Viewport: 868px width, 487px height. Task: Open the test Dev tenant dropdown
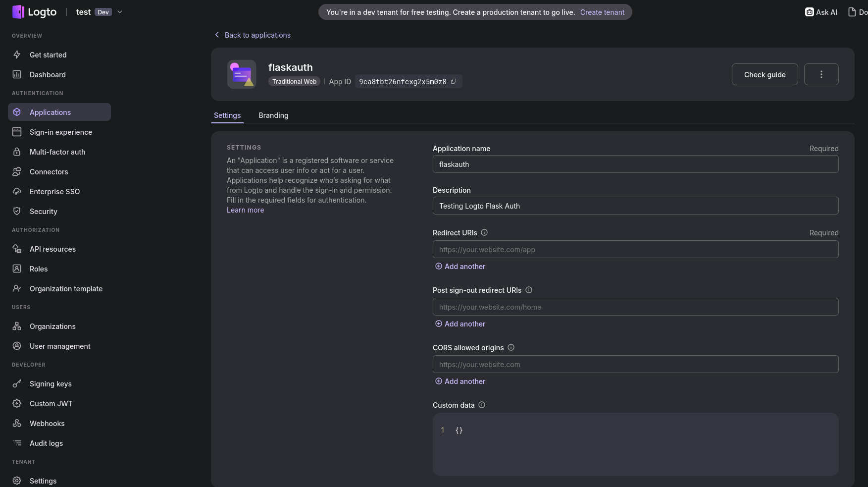(99, 12)
